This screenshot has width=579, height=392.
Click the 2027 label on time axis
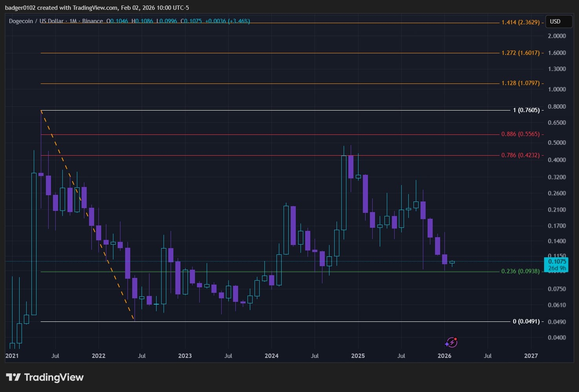pyautogui.click(x=531, y=356)
